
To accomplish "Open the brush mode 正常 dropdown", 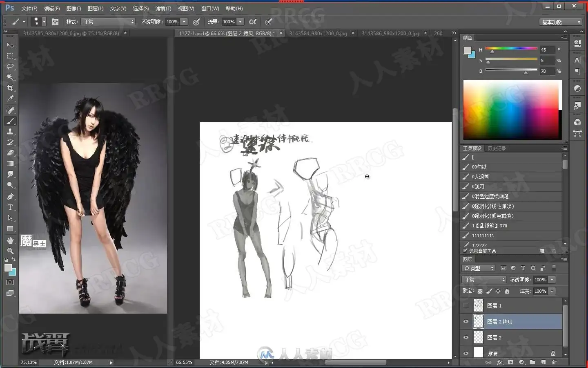I will pos(108,22).
